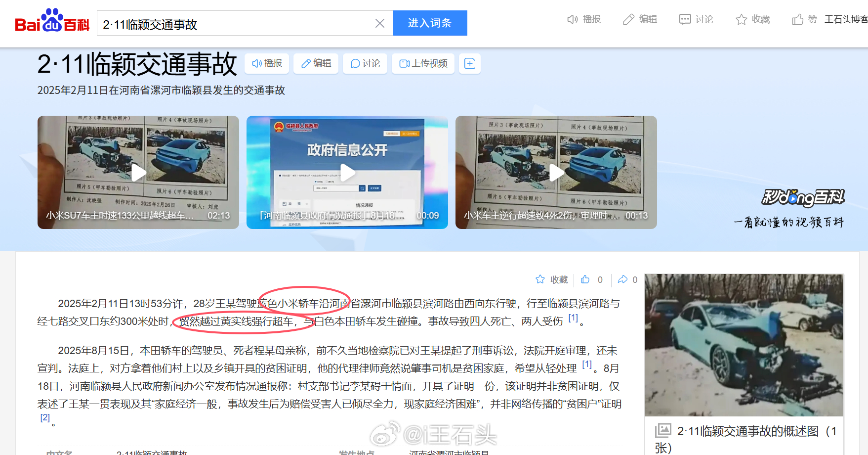Clear the search box with the X icon

click(380, 23)
